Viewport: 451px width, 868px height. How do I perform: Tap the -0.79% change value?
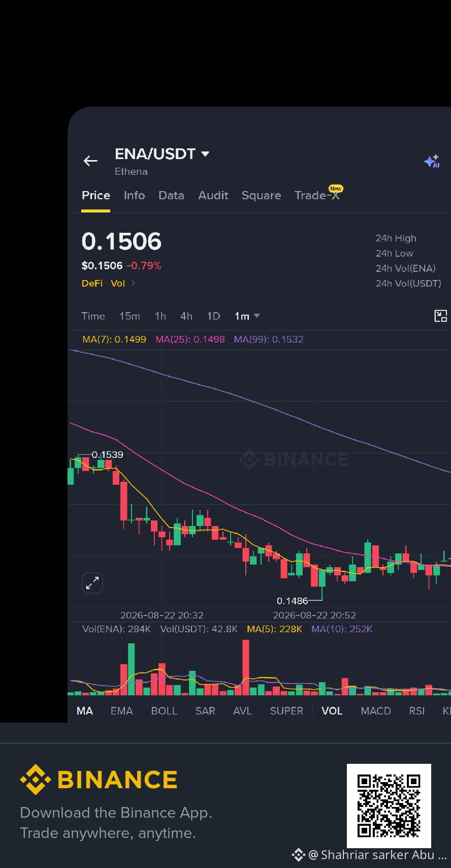point(144,266)
